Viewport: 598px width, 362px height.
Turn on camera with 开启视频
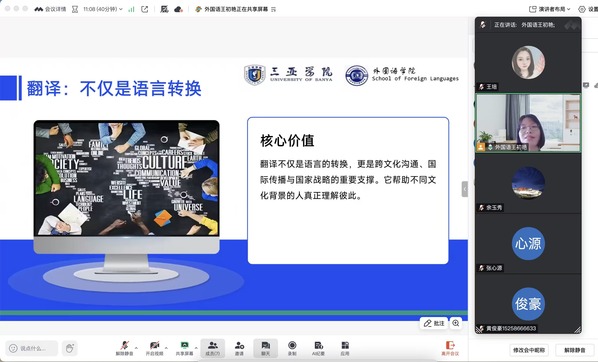(154, 348)
